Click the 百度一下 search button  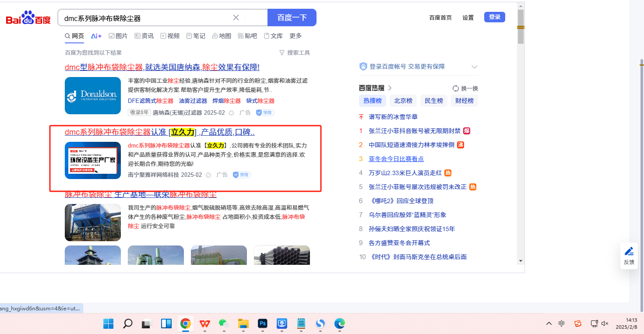tap(292, 18)
